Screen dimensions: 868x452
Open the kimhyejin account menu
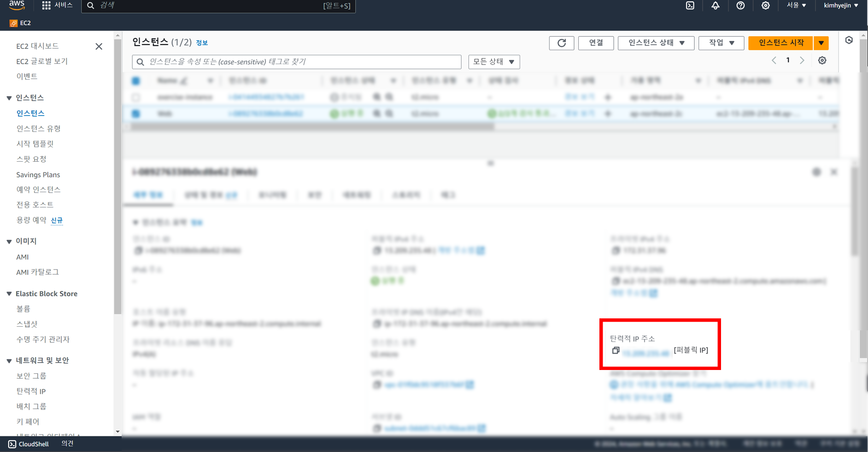coord(841,6)
